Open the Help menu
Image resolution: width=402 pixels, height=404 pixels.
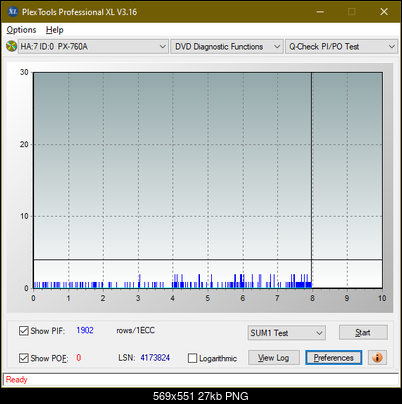tap(55, 30)
